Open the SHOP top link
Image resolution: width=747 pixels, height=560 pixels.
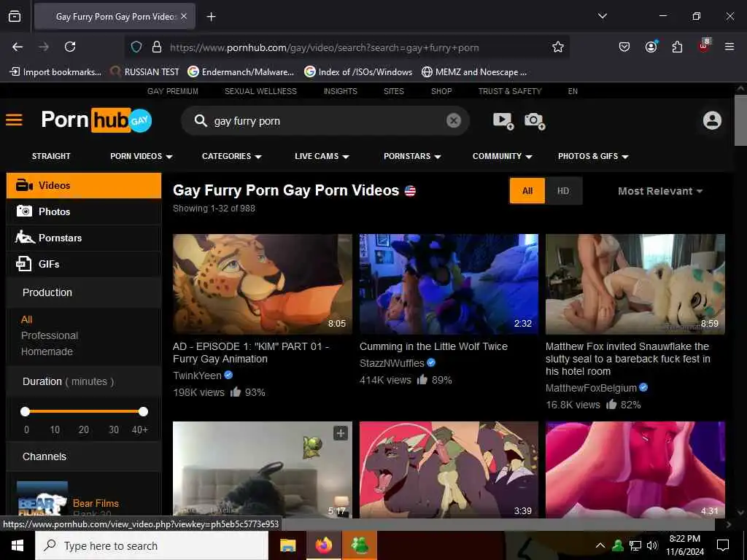441,91
